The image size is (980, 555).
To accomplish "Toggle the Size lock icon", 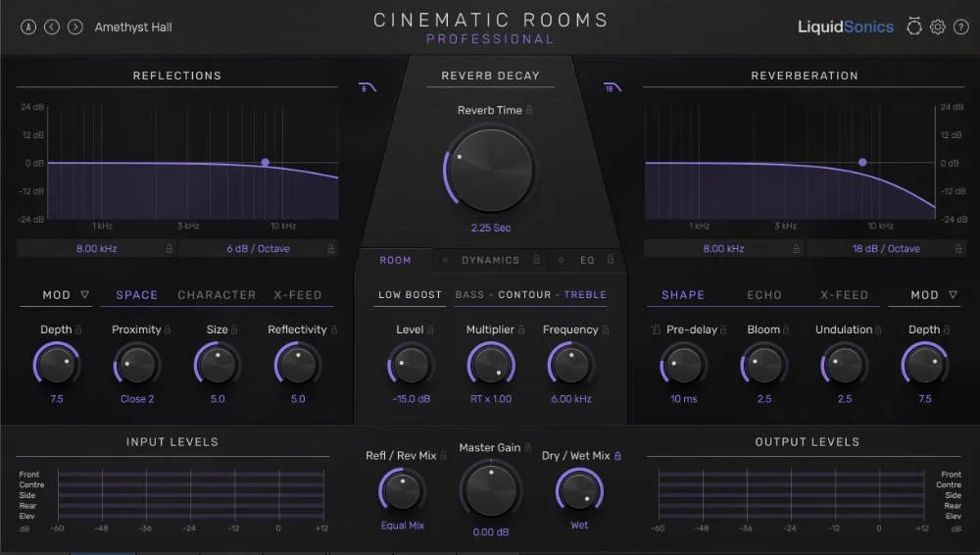I will click(x=234, y=329).
